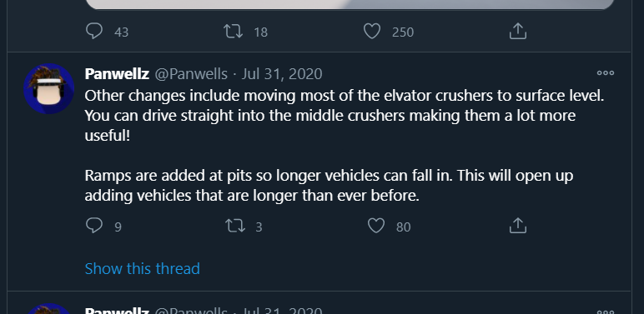Screen dimensions: 644x314
Task: Open more options on the elevator crushers tweet
Action: coord(606,73)
